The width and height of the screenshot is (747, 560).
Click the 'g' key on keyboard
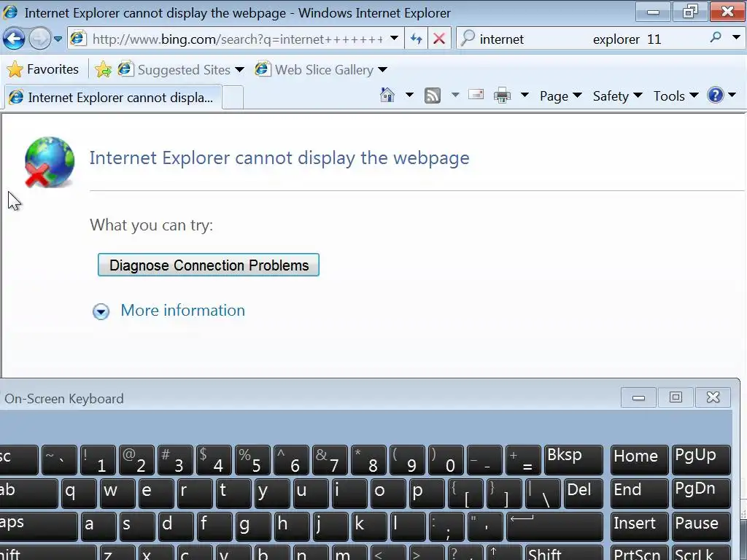tap(252, 526)
